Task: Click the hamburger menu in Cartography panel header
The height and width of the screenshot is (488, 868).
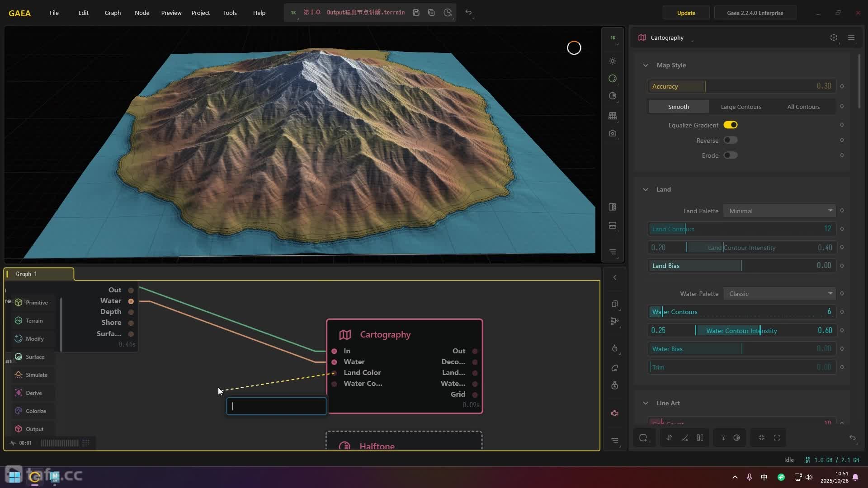Action: 851,38
